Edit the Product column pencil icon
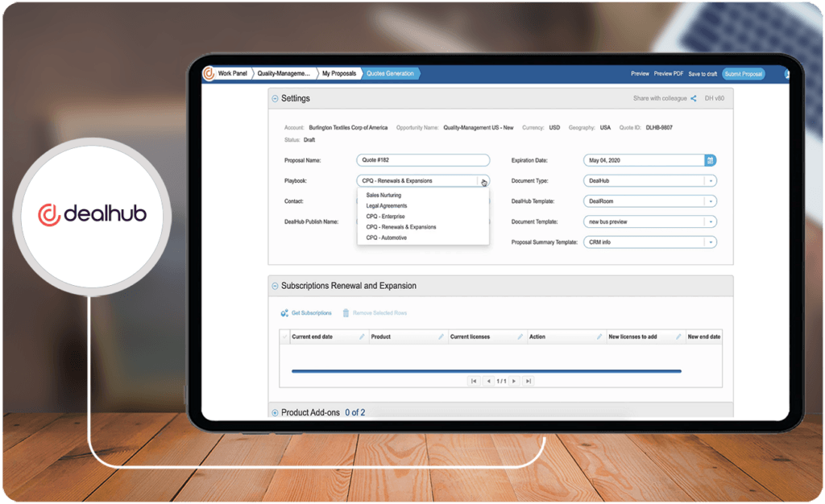825x504 pixels. [441, 337]
